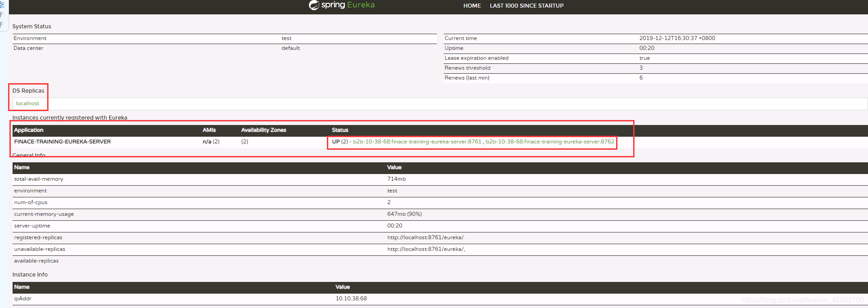Viewport: 868px width, 308px height.
Task: Select the unavailable-replicas URL value
Action: coord(426,249)
